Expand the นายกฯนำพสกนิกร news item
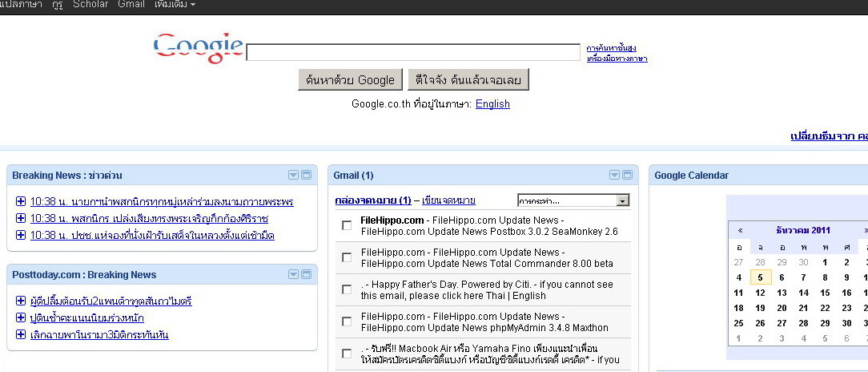 pyautogui.click(x=21, y=201)
